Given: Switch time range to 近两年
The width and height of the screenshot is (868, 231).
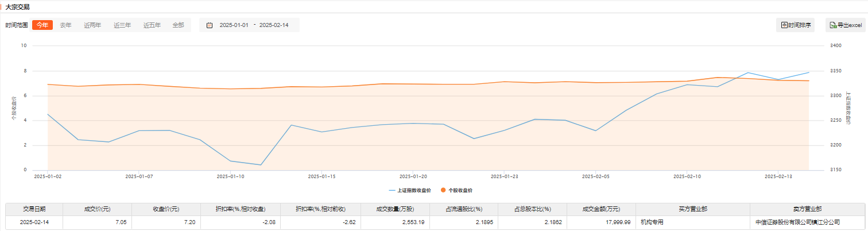Looking at the screenshot, I should point(92,25).
